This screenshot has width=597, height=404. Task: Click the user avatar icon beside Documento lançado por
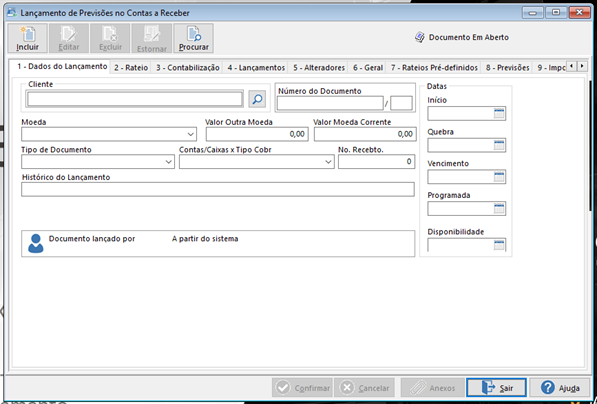click(x=36, y=243)
